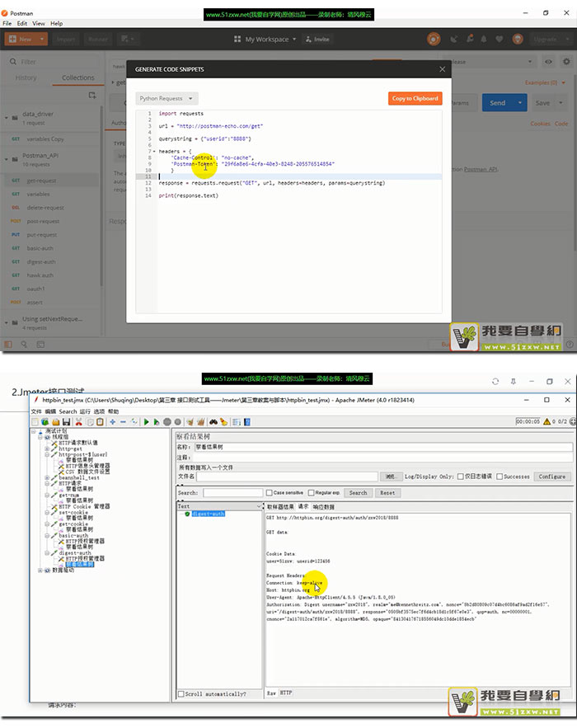Switch to 取样器结果 sampler result tab
The image size is (577, 728).
pyautogui.click(x=280, y=506)
